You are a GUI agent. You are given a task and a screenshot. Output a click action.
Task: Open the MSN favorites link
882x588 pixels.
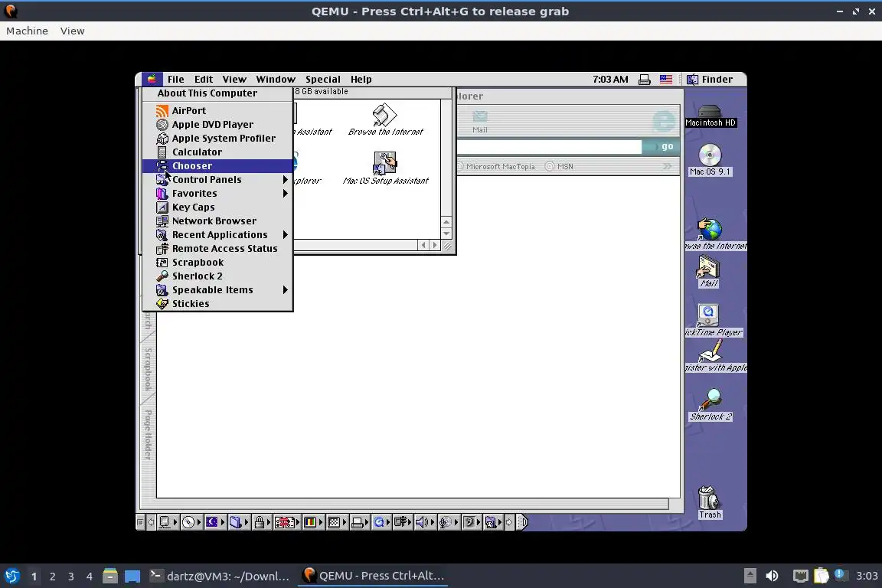tap(559, 167)
